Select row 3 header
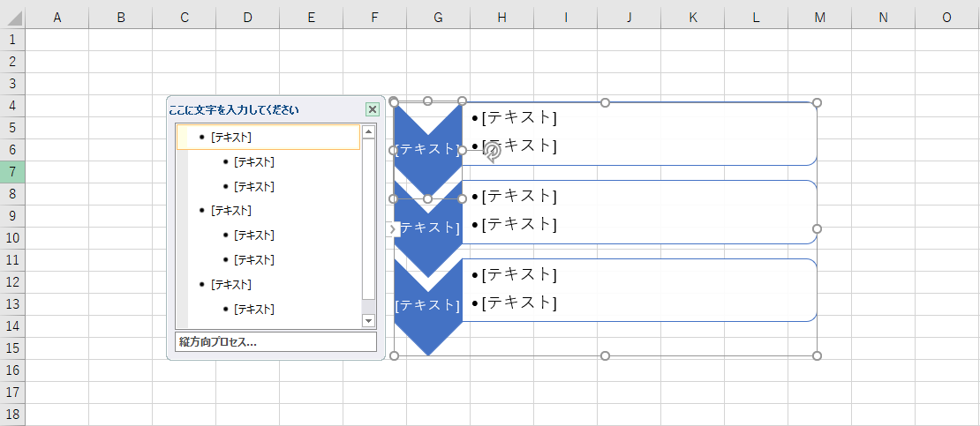This screenshot has width=980, height=426. pyautogui.click(x=12, y=84)
